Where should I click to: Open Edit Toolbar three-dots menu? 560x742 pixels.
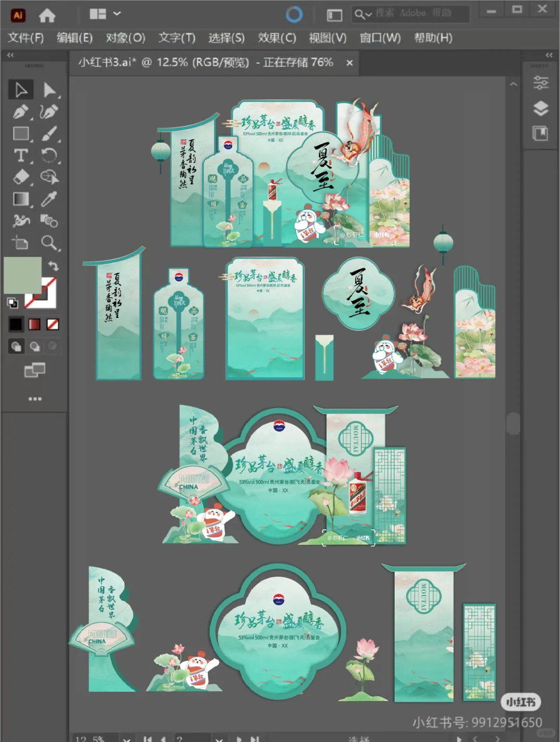[x=35, y=399]
